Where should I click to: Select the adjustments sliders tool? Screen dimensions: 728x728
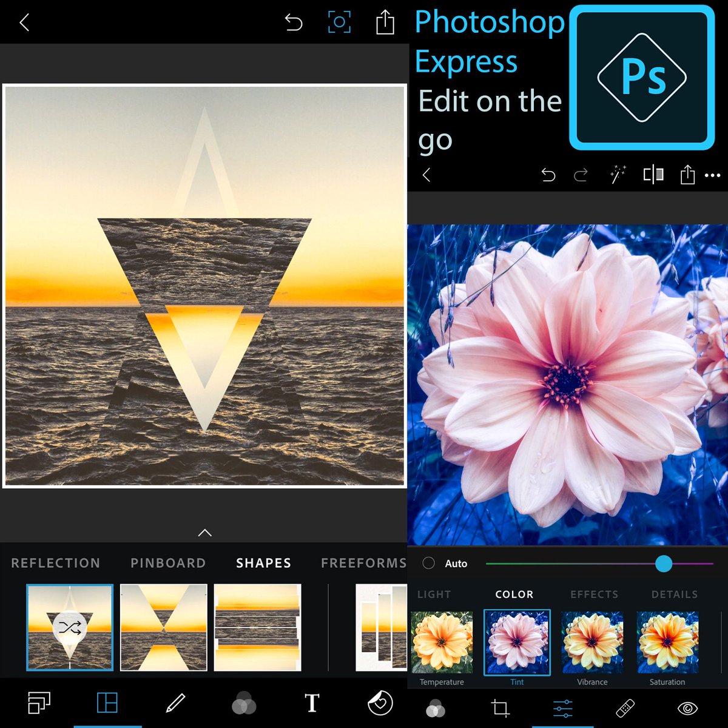click(562, 708)
